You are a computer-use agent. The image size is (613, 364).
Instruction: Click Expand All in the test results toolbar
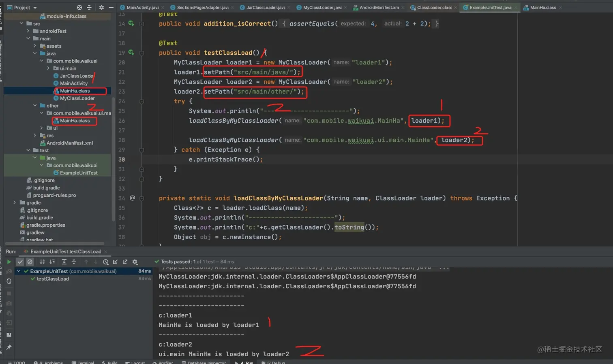[64, 262]
